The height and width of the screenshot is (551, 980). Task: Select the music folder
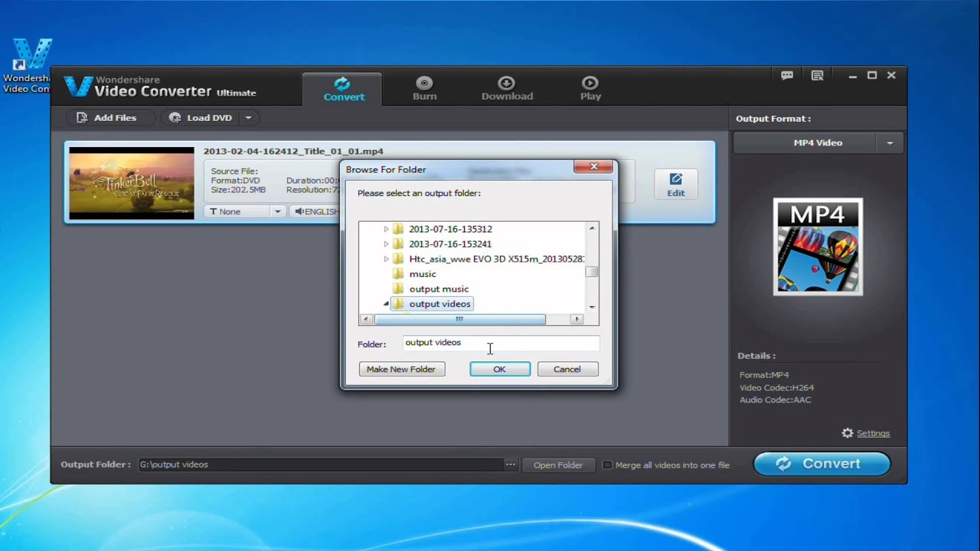423,274
